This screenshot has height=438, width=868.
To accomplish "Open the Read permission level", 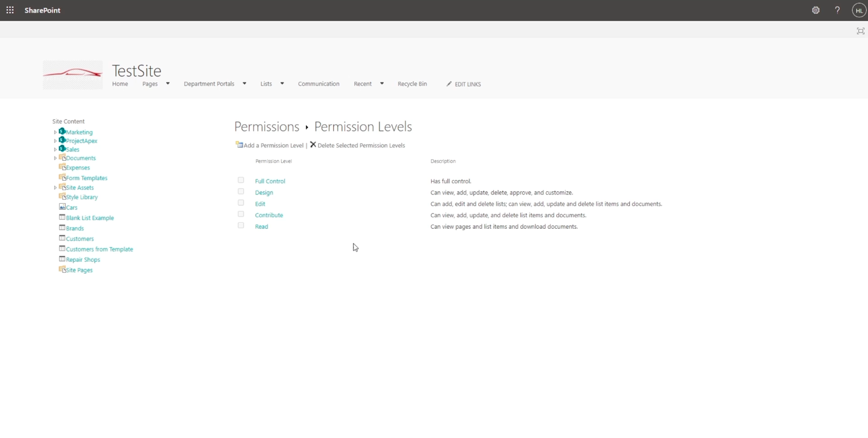I will click(261, 227).
